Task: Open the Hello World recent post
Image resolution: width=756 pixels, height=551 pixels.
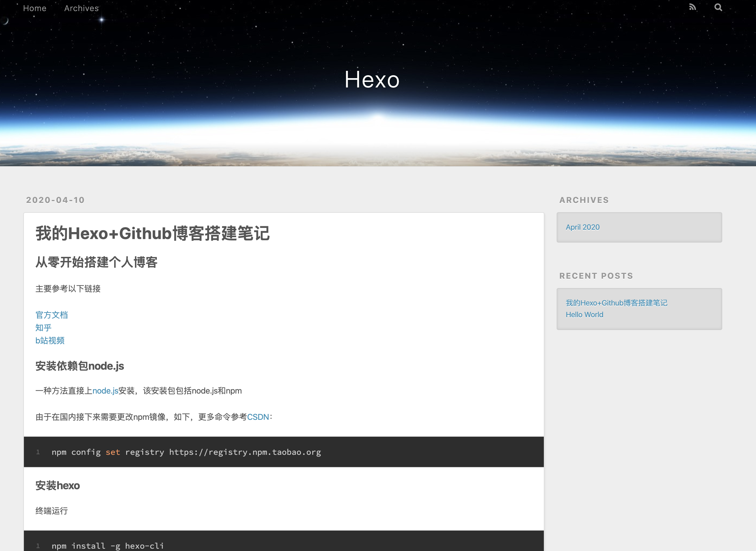Action: click(x=584, y=315)
